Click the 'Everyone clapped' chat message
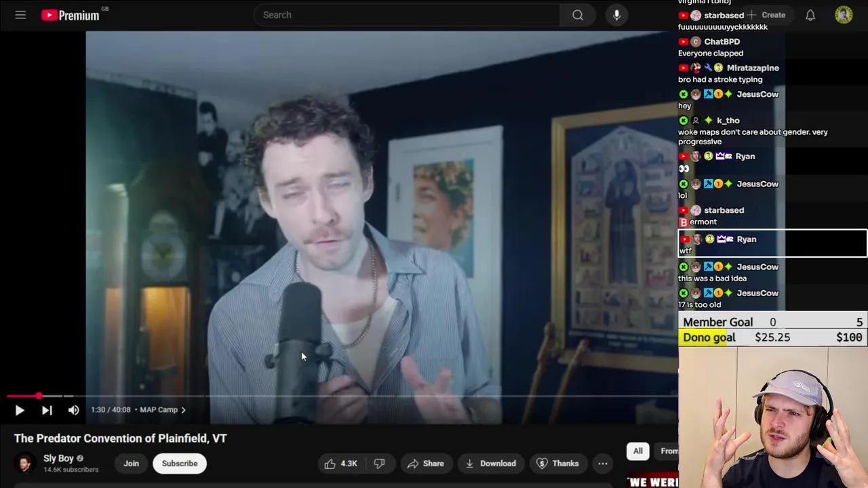Screen dimensions: 868x488 [711, 53]
